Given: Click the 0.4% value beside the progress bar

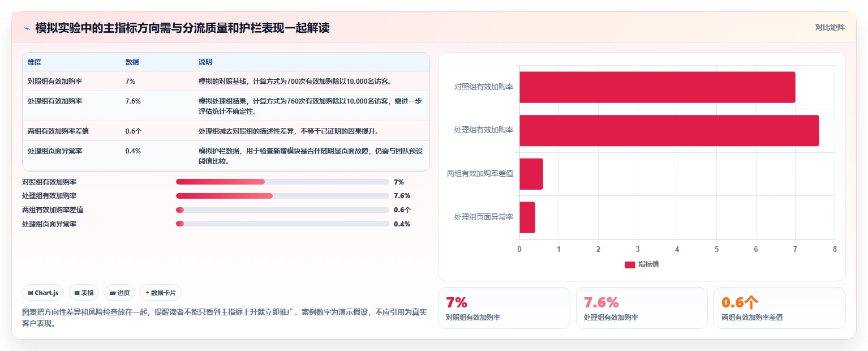Looking at the screenshot, I should pyautogui.click(x=402, y=224).
